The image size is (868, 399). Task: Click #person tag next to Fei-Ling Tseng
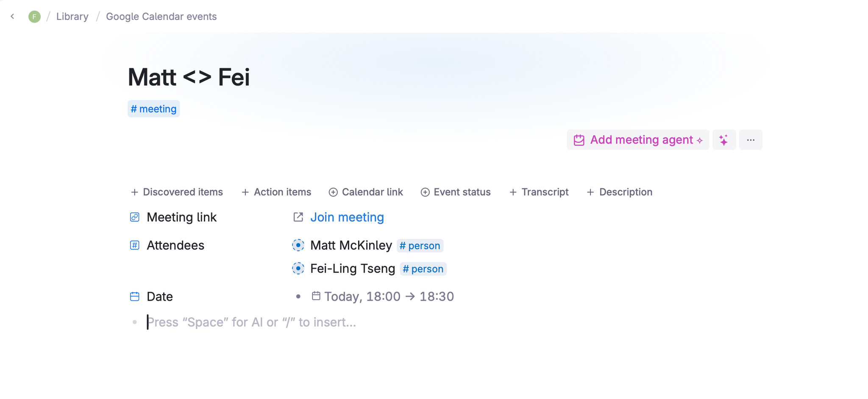pos(423,269)
